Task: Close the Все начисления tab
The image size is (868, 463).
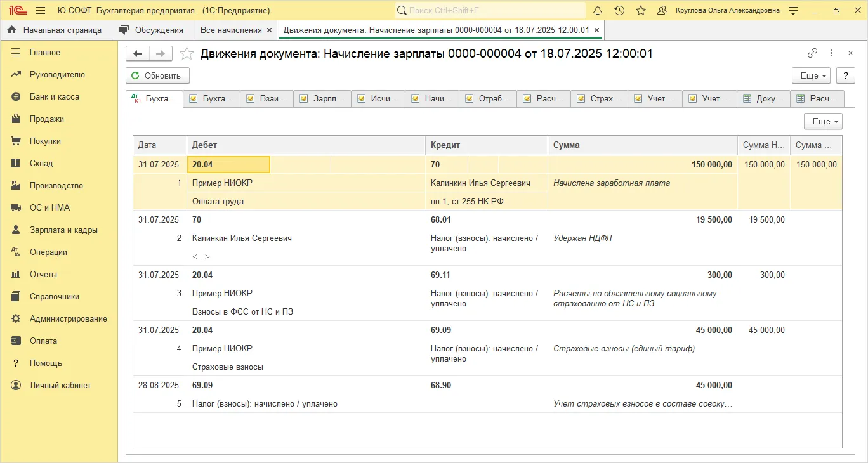Action: tap(269, 30)
